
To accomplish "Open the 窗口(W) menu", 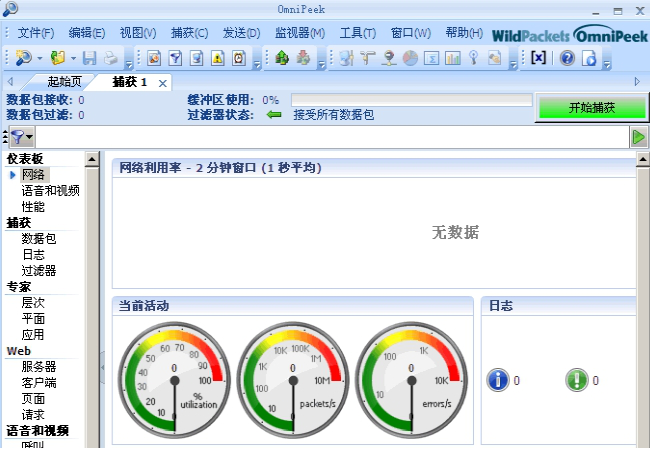I will [x=411, y=33].
